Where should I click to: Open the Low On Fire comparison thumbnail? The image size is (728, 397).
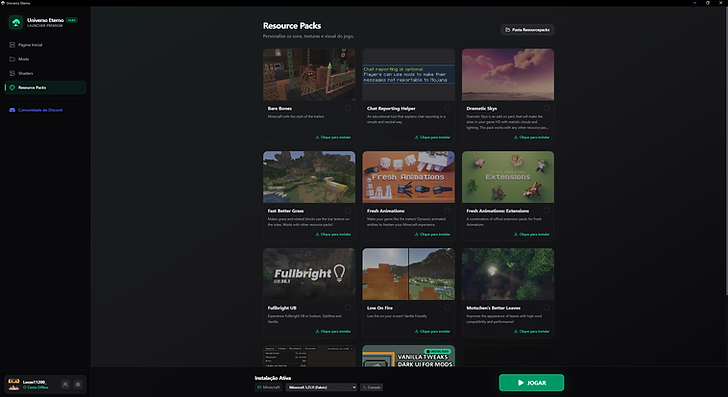[x=409, y=274]
